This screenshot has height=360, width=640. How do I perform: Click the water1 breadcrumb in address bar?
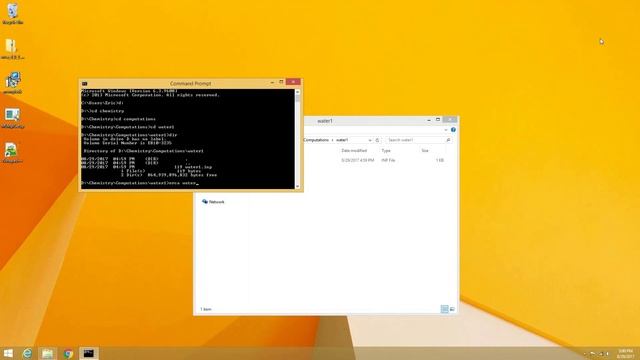pos(342,140)
